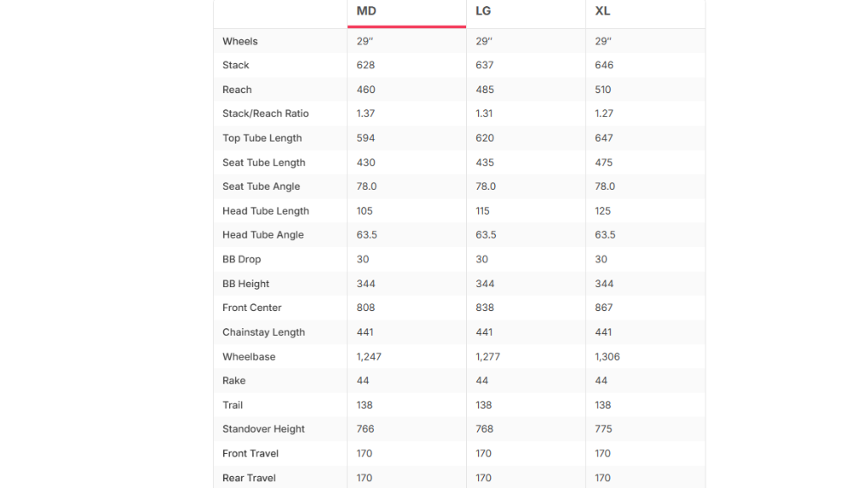
Task: Click the Chainstay Length row label
Action: click(x=263, y=332)
